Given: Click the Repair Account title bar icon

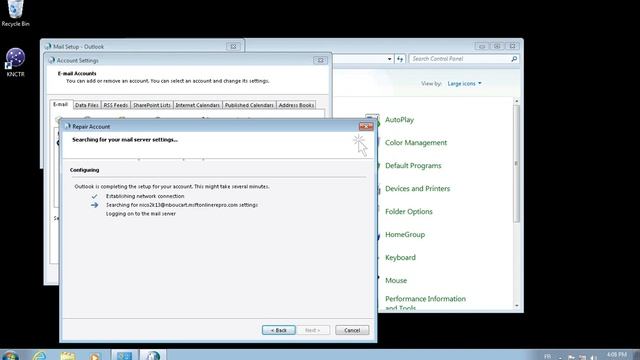Looking at the screenshot, I should point(67,127).
